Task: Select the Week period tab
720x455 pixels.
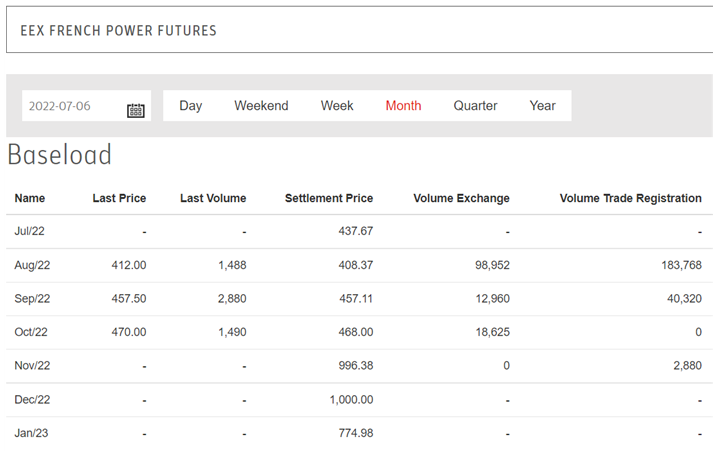Action: pyautogui.click(x=337, y=106)
